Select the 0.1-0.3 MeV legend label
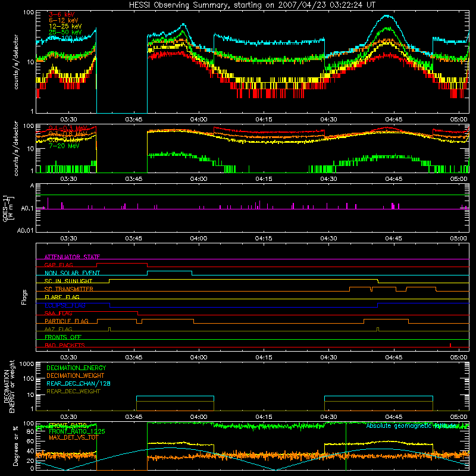 (68, 128)
